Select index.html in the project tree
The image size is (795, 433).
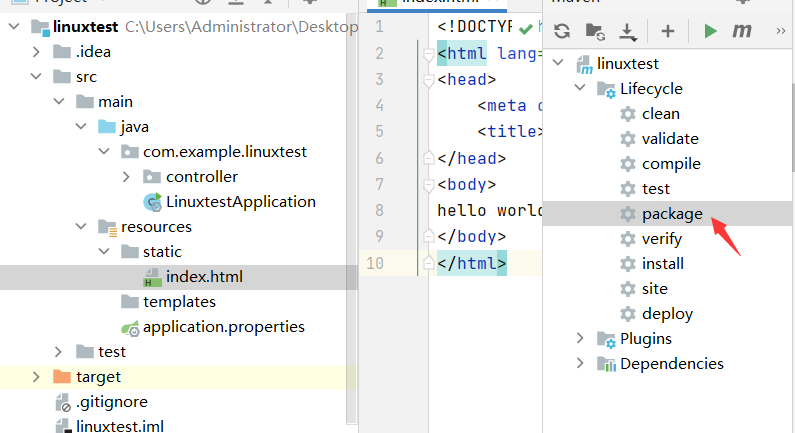coord(203,277)
